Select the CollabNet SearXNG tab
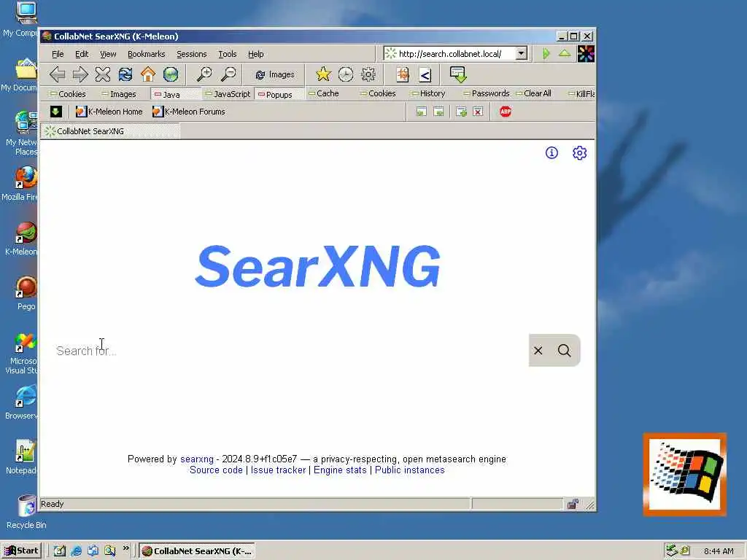Screen dimensions: 747x560 point(111,131)
